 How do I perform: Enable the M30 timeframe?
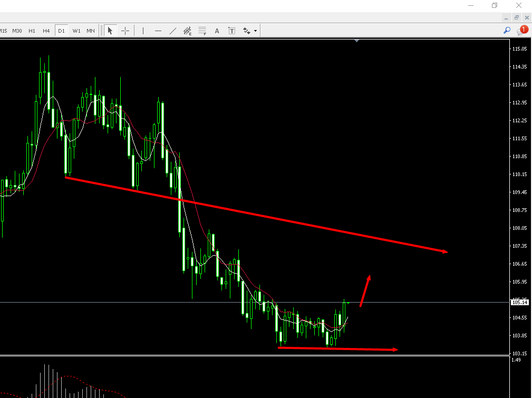(17, 30)
